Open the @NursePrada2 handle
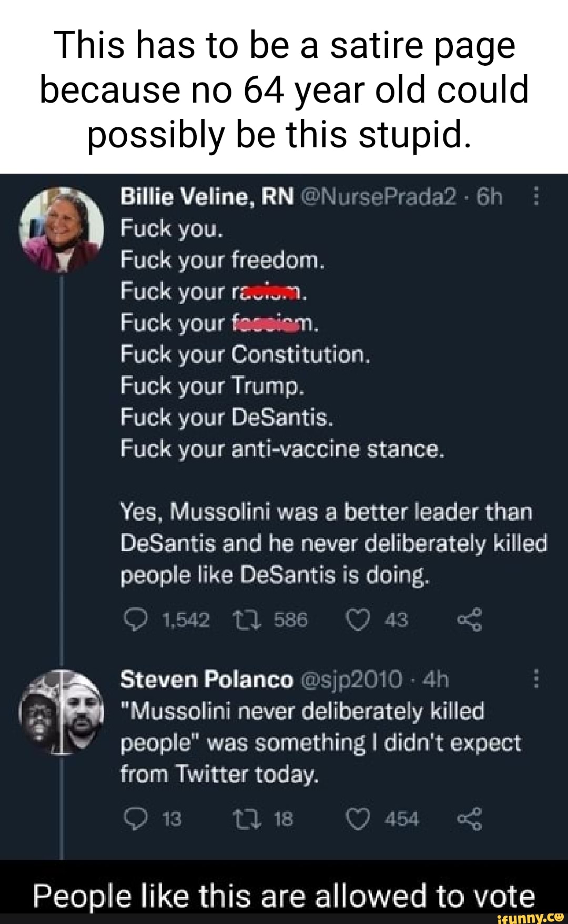 [x=379, y=197]
